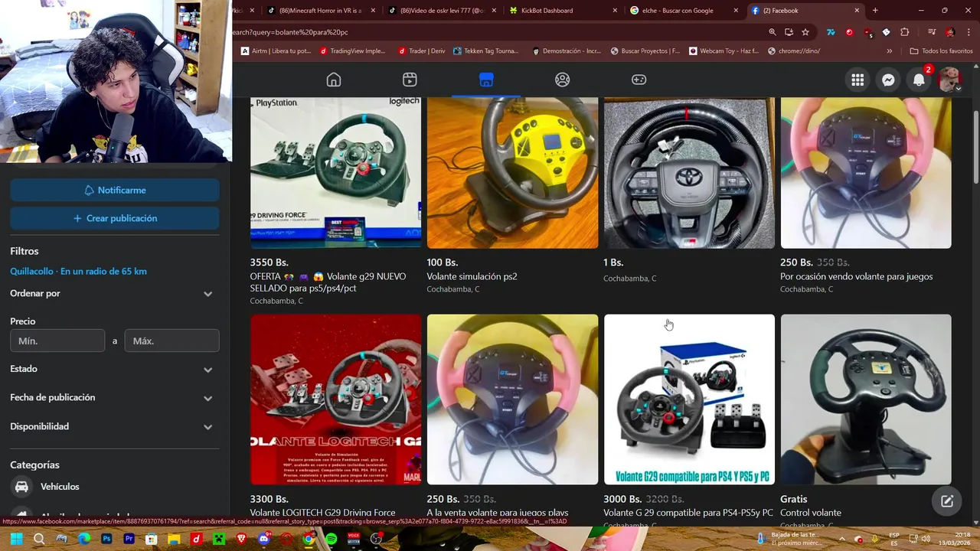
Task: Click the new message compose icon
Action: click(x=947, y=501)
